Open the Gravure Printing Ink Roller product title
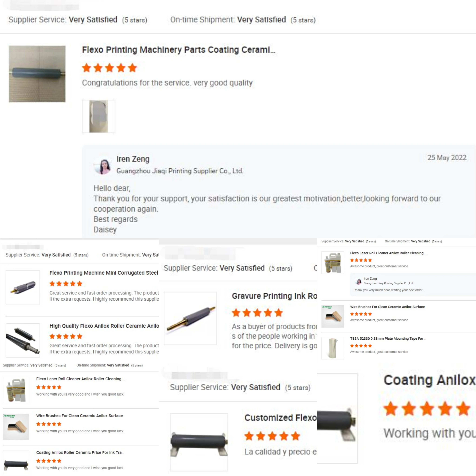This screenshot has width=476, height=476. point(274,296)
